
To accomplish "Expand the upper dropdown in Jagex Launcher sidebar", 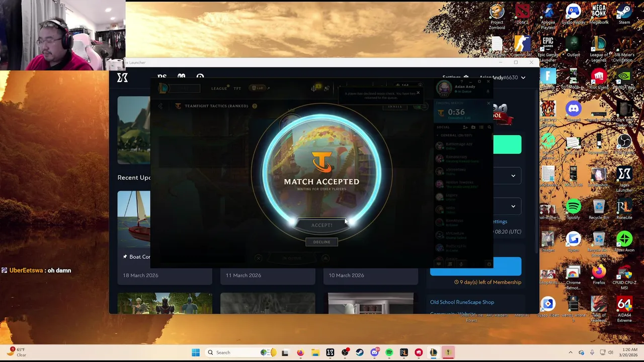I will 513,175.
